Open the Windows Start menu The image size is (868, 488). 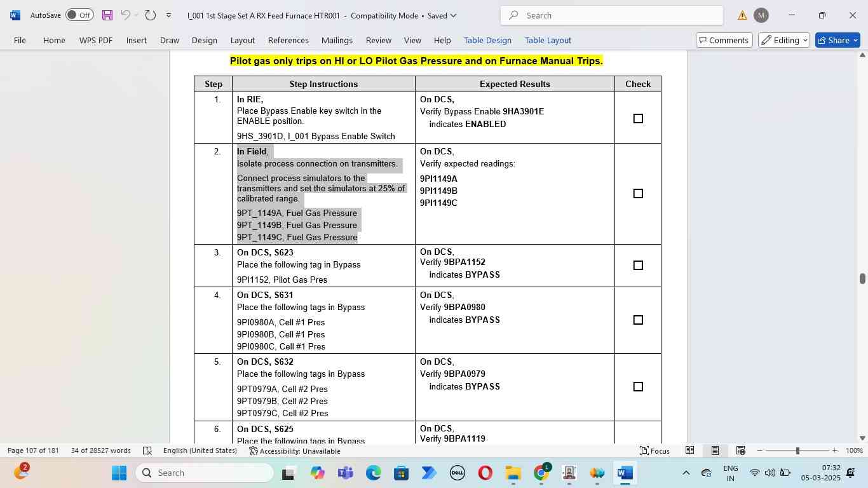point(119,473)
